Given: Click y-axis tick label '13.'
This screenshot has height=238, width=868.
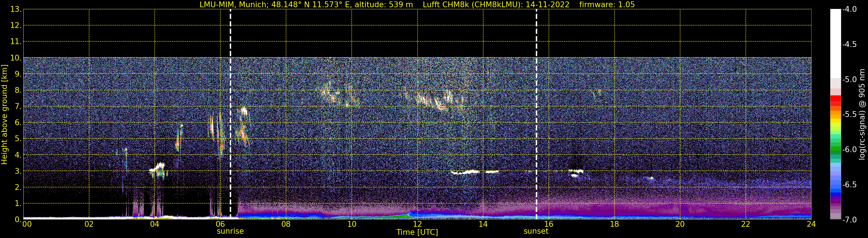Looking at the screenshot, I should click(16, 10).
